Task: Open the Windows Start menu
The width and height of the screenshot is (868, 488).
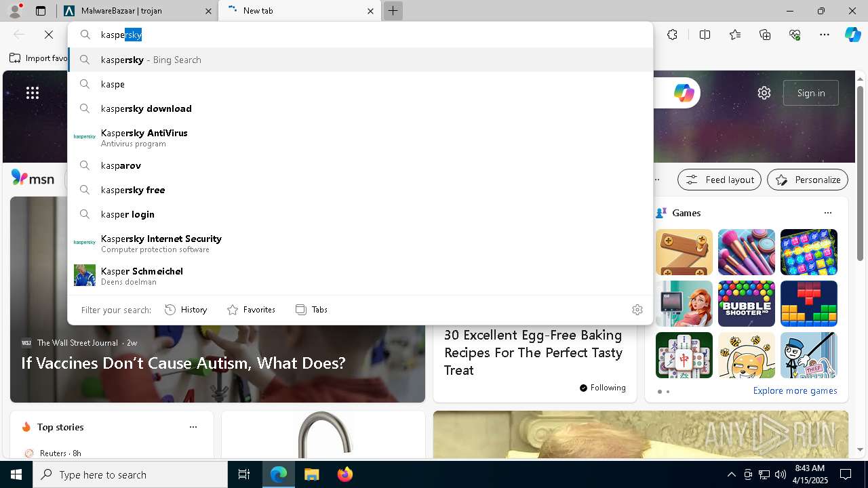Action: 16,474
